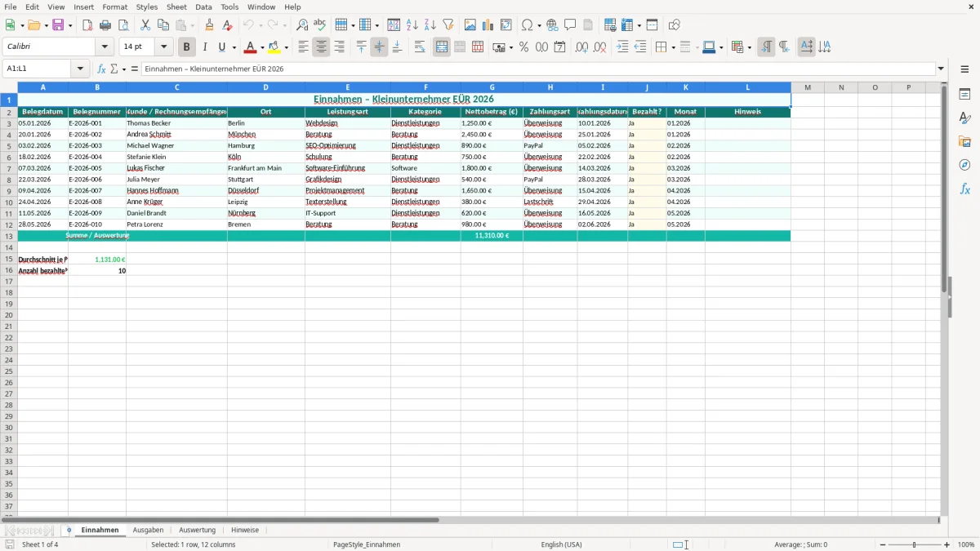This screenshot has width=980, height=551.
Task: Click the Format as Date icon
Action: tap(559, 47)
